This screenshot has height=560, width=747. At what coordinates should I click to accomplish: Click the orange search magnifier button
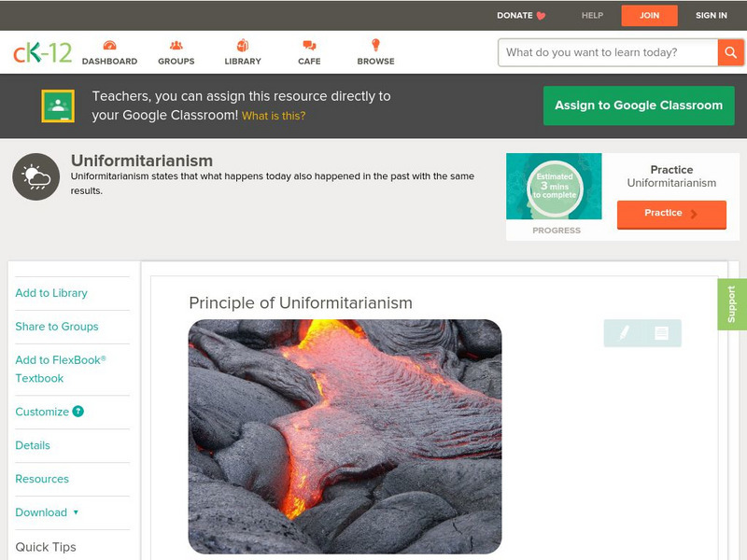(x=730, y=52)
